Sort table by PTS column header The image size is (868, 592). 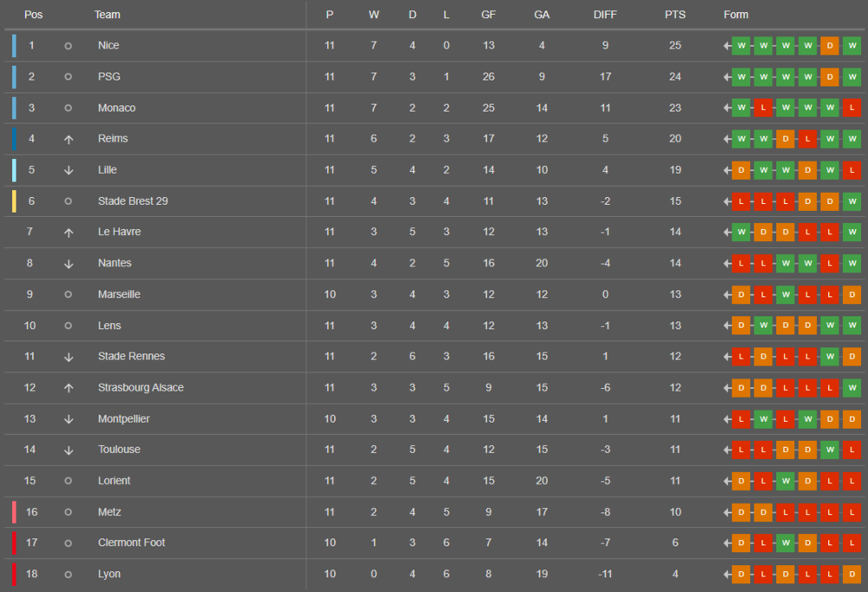674,15
